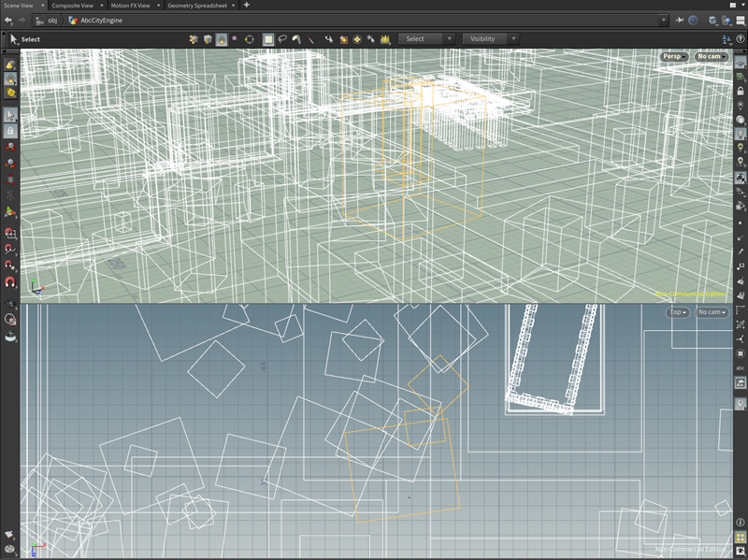Click the circular ring icon in the selection toolbar
748x560 pixels.
(250, 39)
